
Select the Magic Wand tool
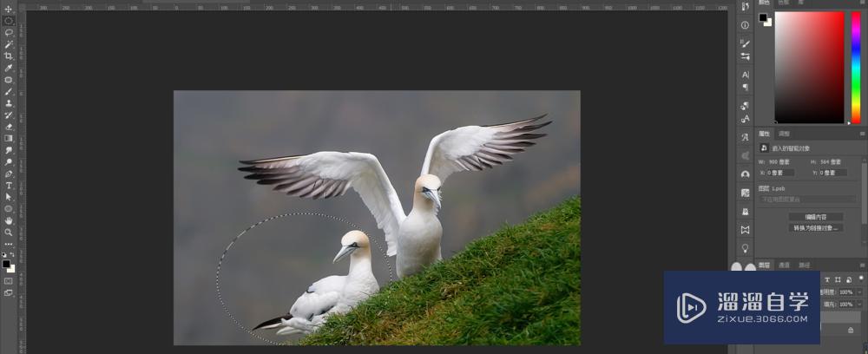[9, 44]
